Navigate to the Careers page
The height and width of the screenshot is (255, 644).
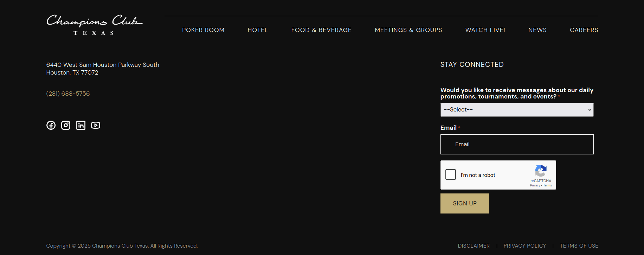click(x=584, y=30)
